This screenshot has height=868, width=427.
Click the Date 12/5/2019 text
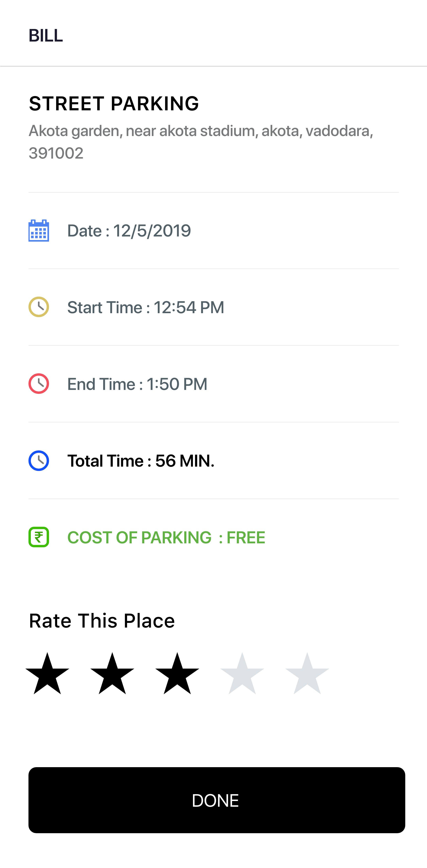[x=129, y=231]
